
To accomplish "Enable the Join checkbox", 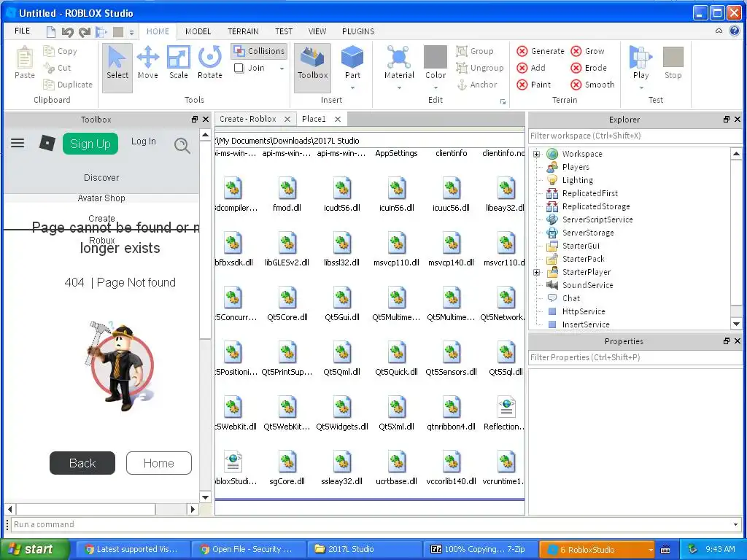I will (239, 68).
